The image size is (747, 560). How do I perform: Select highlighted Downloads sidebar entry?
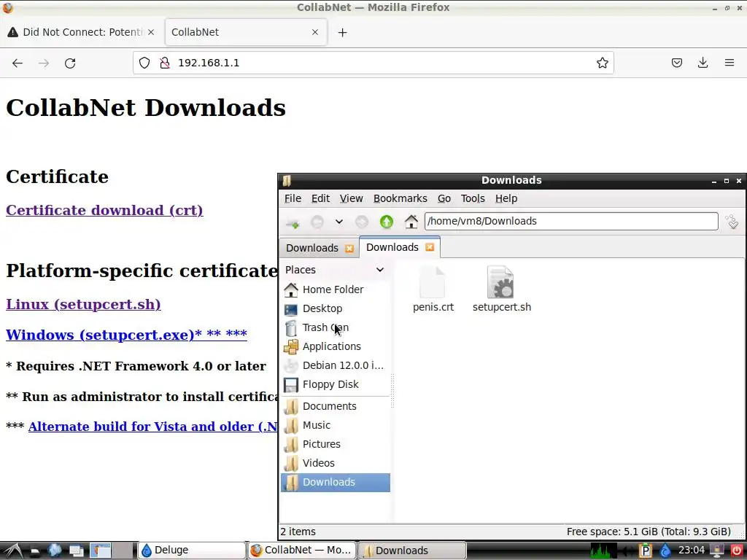(x=335, y=483)
